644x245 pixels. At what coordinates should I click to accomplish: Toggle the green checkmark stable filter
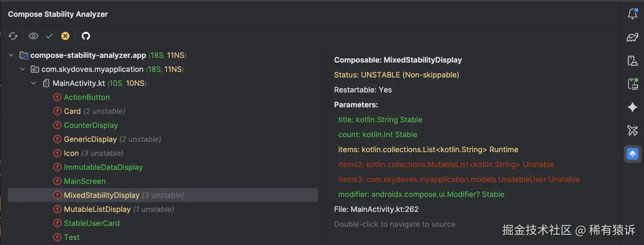[49, 36]
